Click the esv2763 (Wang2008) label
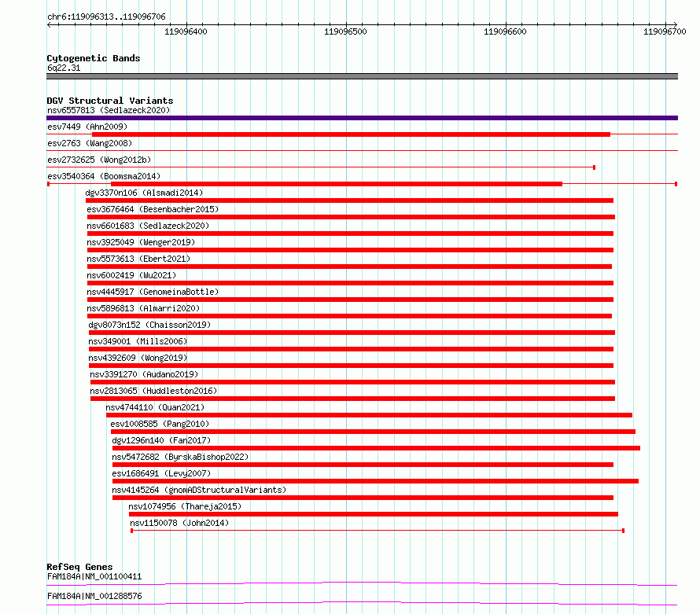The image size is (700, 614). tap(90, 143)
